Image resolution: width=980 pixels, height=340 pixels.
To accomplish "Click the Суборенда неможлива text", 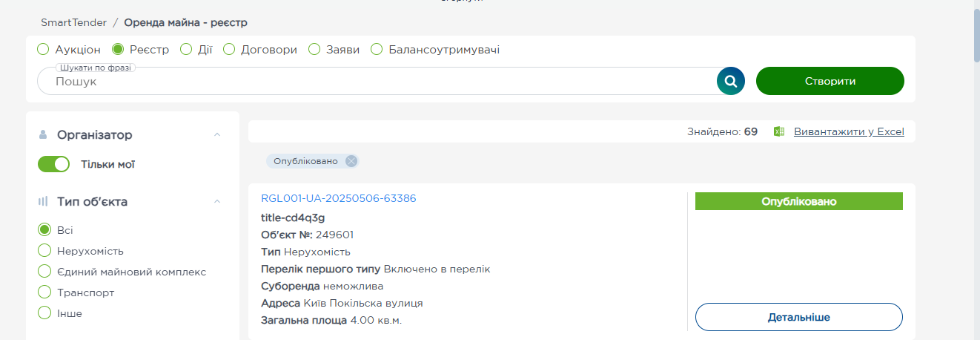I will click(x=322, y=286).
